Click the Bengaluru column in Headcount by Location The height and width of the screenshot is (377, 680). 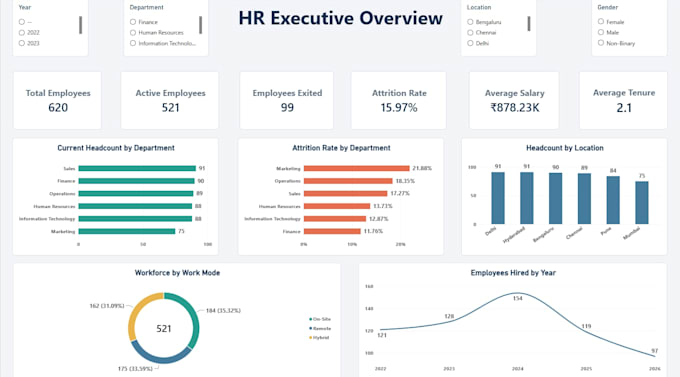[556, 199]
